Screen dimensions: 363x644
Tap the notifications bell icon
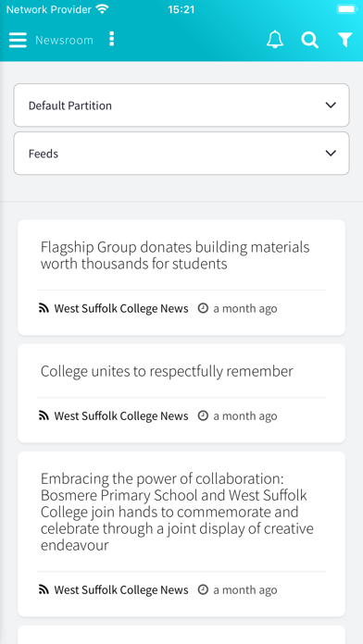pos(275,40)
